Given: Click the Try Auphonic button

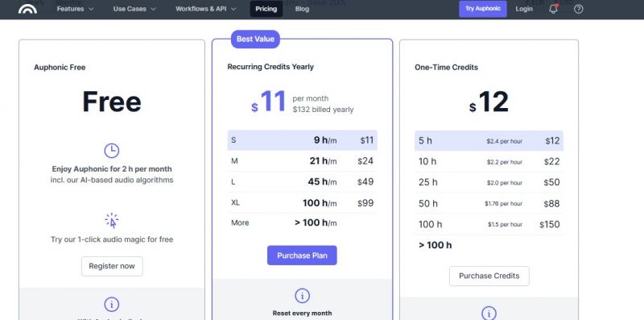Looking at the screenshot, I should pos(483,9).
